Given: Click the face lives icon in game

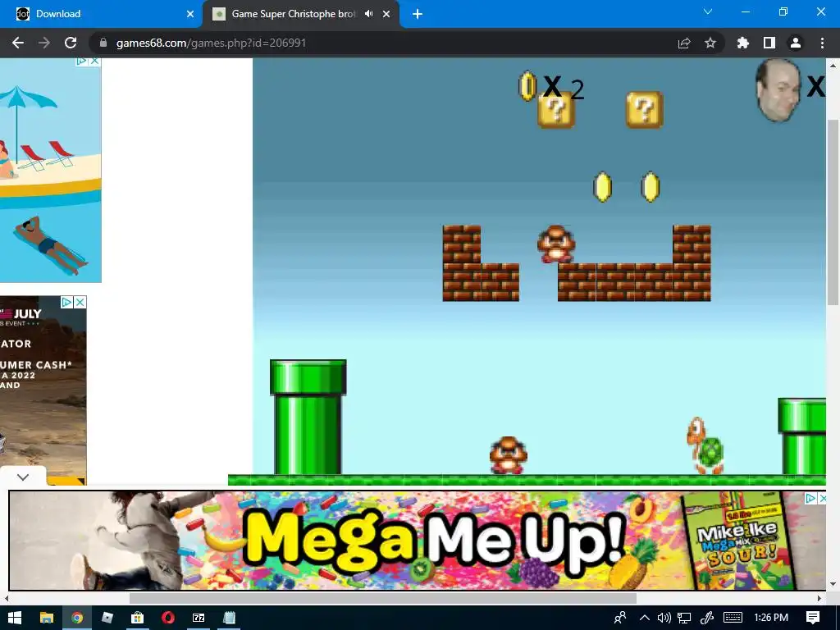Looking at the screenshot, I should pyautogui.click(x=778, y=90).
